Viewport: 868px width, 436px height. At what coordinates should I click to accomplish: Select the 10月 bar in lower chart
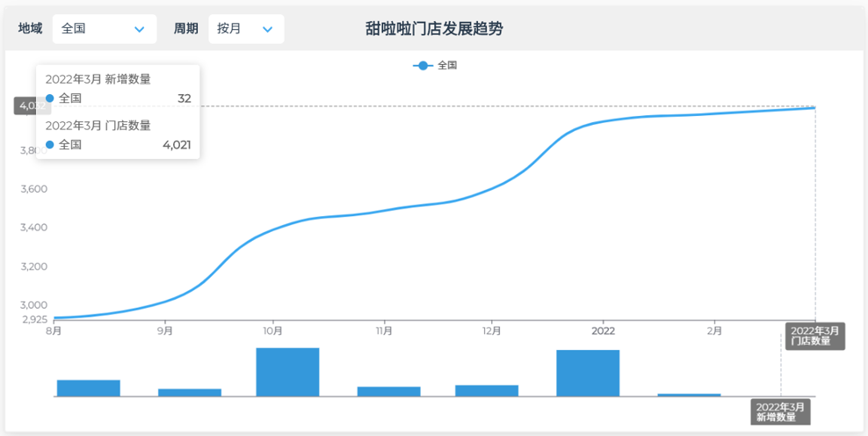[x=287, y=372]
